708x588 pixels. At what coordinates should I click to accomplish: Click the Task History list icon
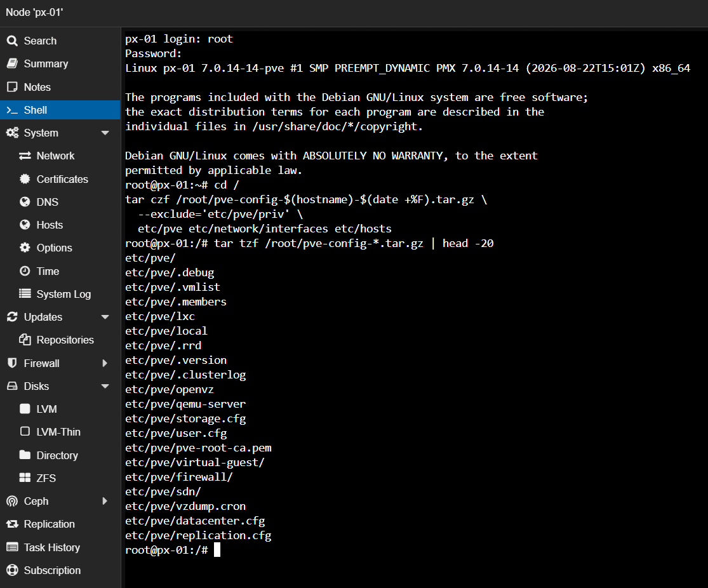click(x=12, y=547)
